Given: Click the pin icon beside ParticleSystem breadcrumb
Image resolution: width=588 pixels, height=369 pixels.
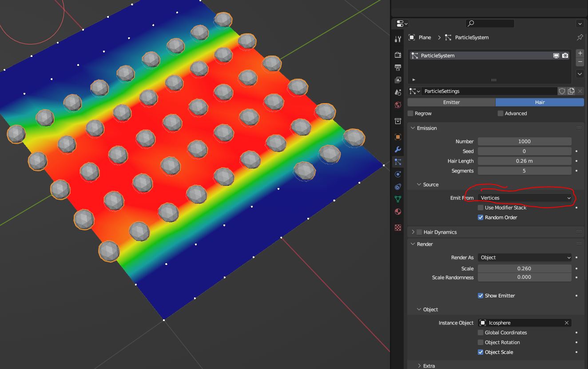Looking at the screenshot, I should tap(580, 37).
